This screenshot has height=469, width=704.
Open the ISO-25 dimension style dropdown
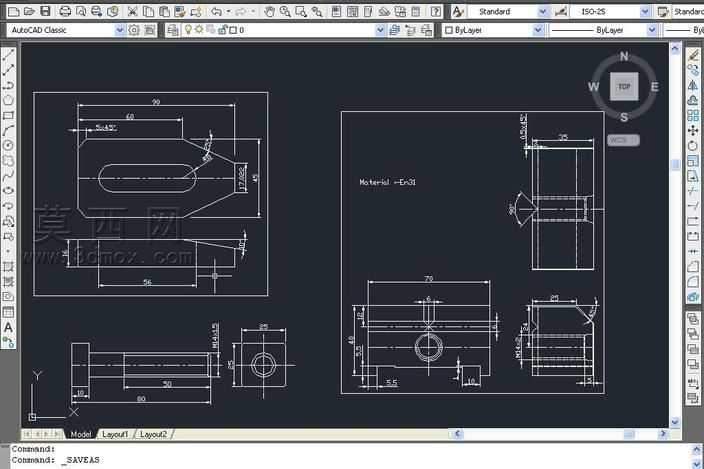(x=645, y=12)
